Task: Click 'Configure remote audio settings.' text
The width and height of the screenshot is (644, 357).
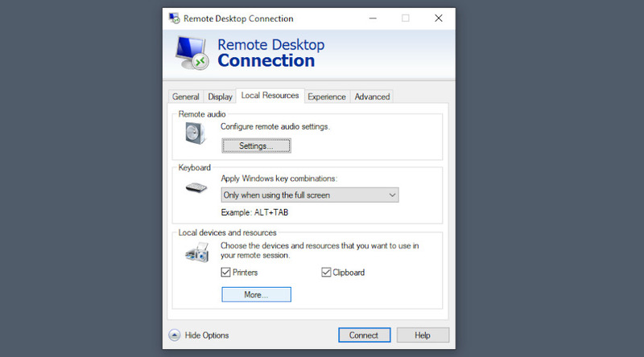Action: click(x=275, y=126)
